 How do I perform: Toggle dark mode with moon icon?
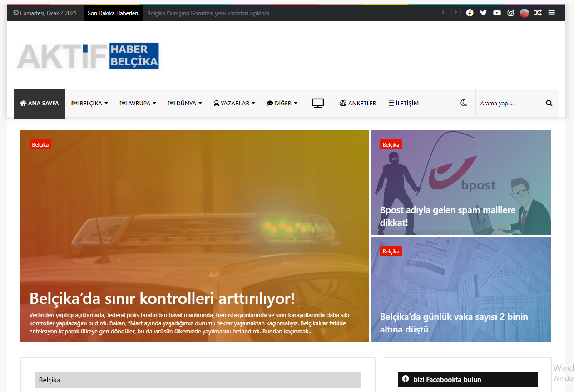pos(464,103)
